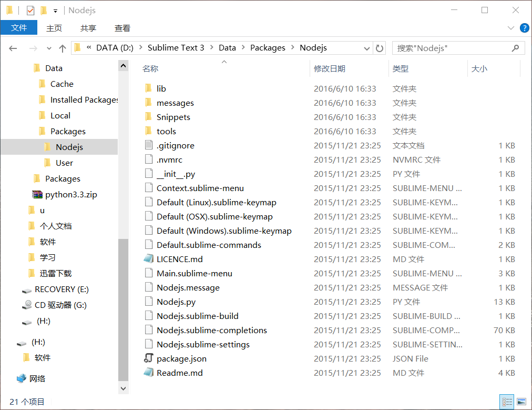Select the lib folder icon
Image resolution: width=532 pixels, height=410 pixels.
click(148, 88)
